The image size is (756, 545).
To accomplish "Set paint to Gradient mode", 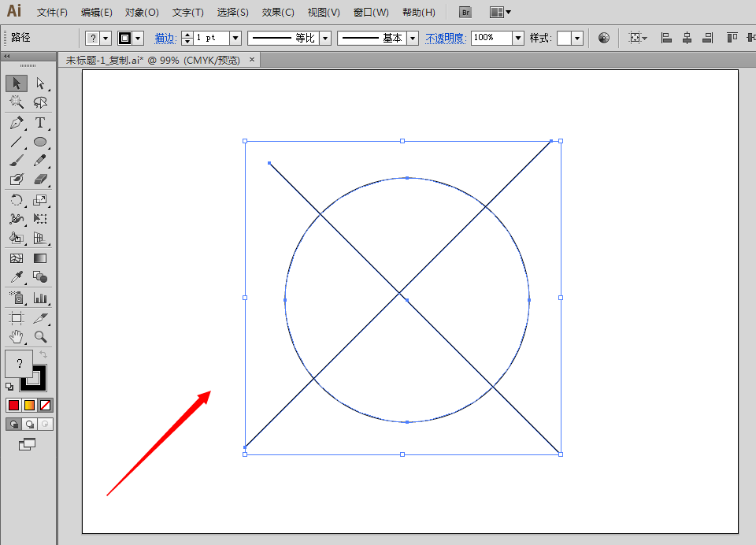I will click(x=29, y=405).
